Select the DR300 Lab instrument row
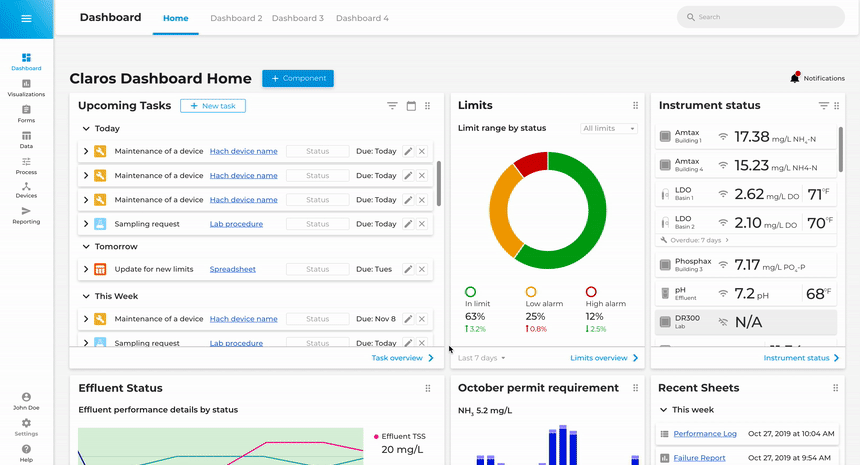 click(x=746, y=322)
